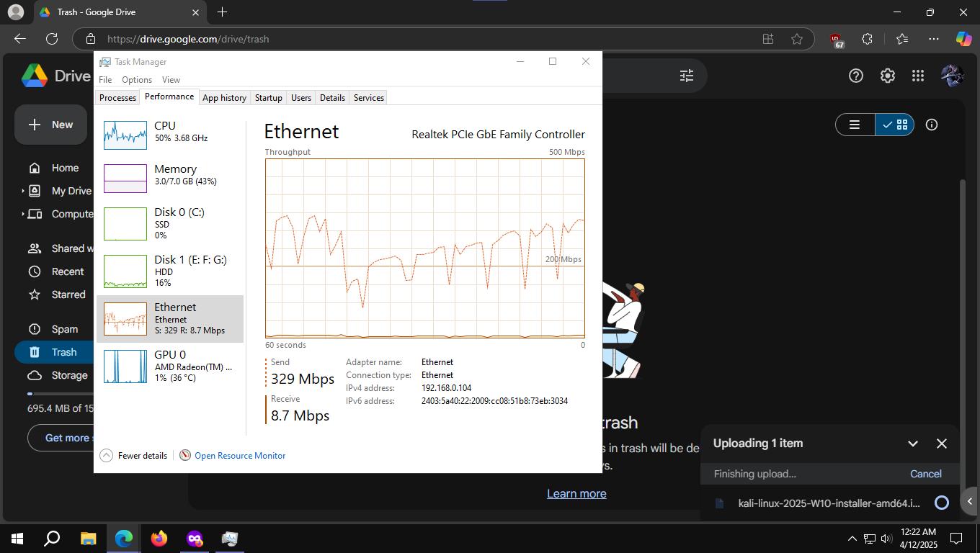The width and height of the screenshot is (980, 553).
Task: Click the browser address bar URL
Action: coord(188,39)
